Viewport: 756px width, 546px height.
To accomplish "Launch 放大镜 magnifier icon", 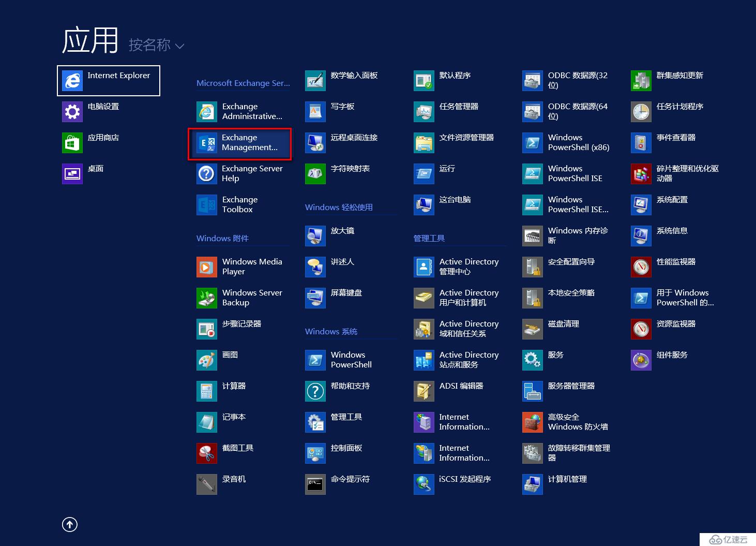I will point(315,236).
